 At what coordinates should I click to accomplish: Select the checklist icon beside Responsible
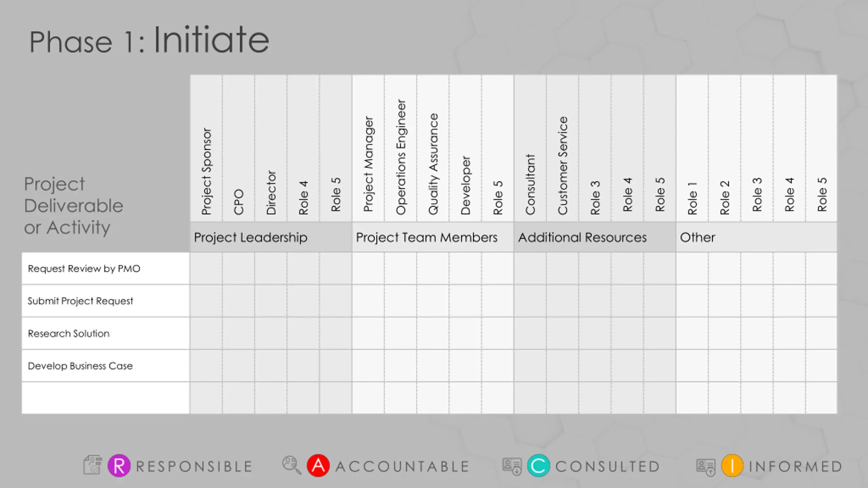pyautogui.click(x=93, y=465)
